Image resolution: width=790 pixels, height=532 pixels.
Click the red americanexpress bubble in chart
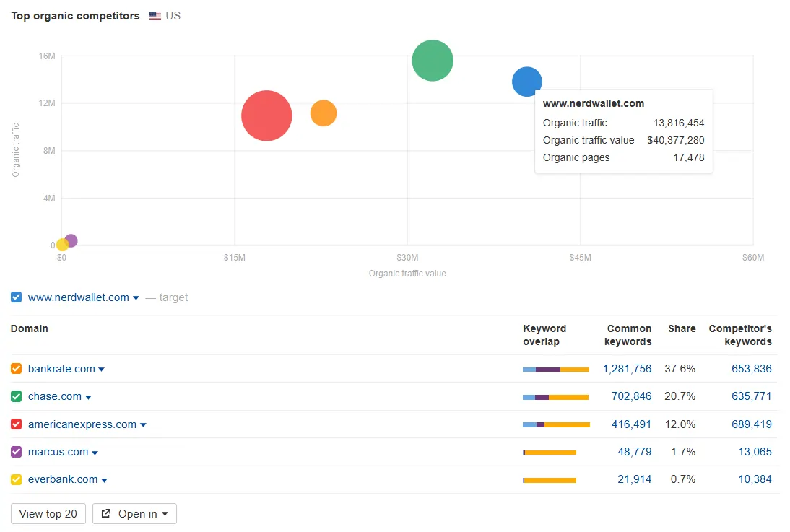(x=266, y=115)
